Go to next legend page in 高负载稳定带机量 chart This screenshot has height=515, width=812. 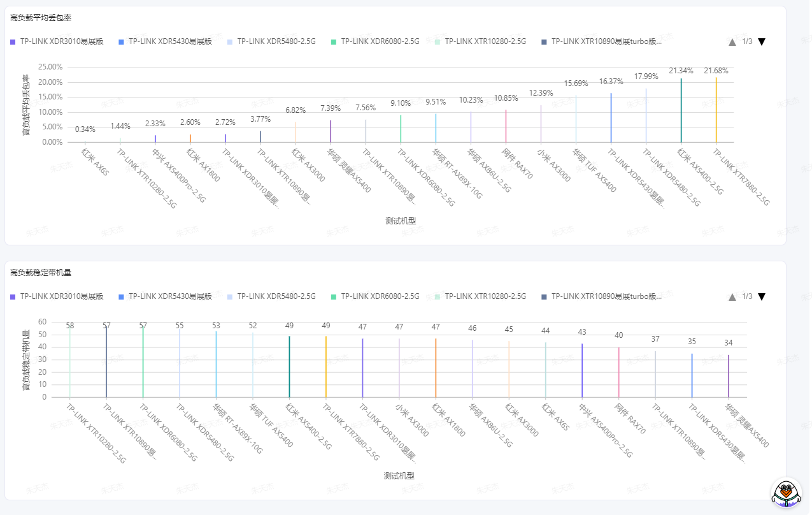[x=762, y=296]
